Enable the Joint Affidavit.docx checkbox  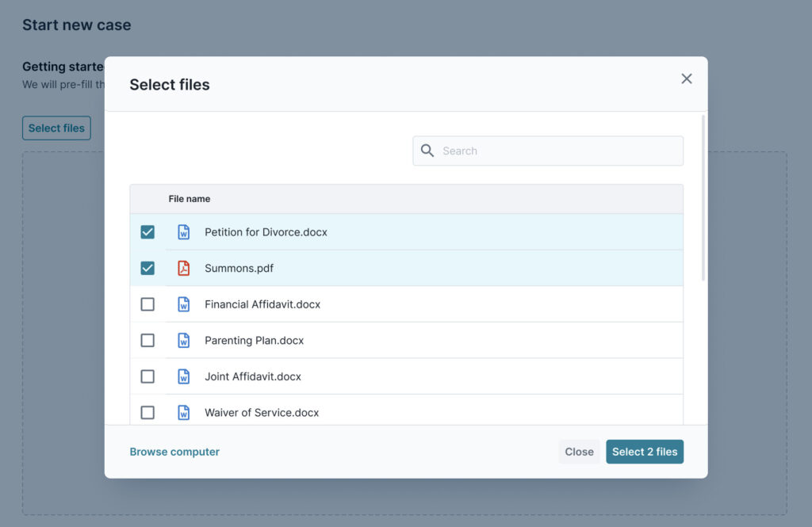[x=147, y=376]
